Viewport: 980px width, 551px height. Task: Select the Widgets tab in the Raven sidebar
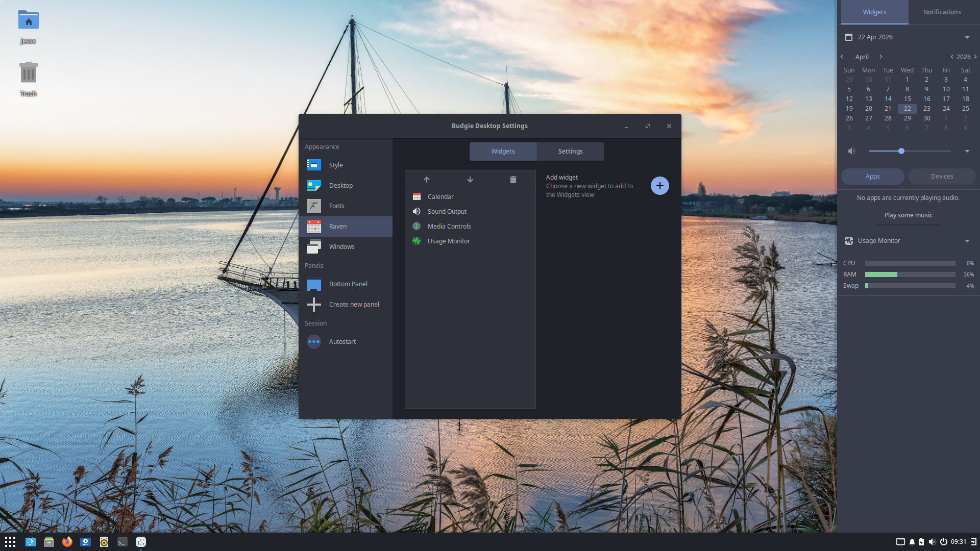[x=874, y=12]
